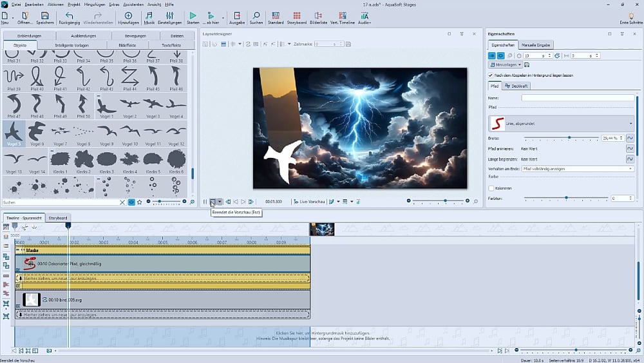This screenshot has height=363, width=644.
Task: Enable the Kolorieren checkbox
Action: tap(491, 188)
